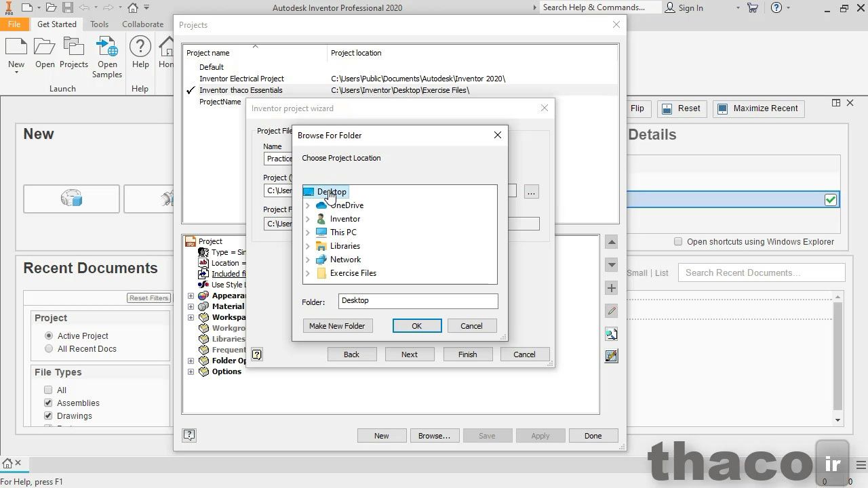Image resolution: width=868 pixels, height=488 pixels.
Task: Click Browse... in the Projects dialog
Action: 434,436
